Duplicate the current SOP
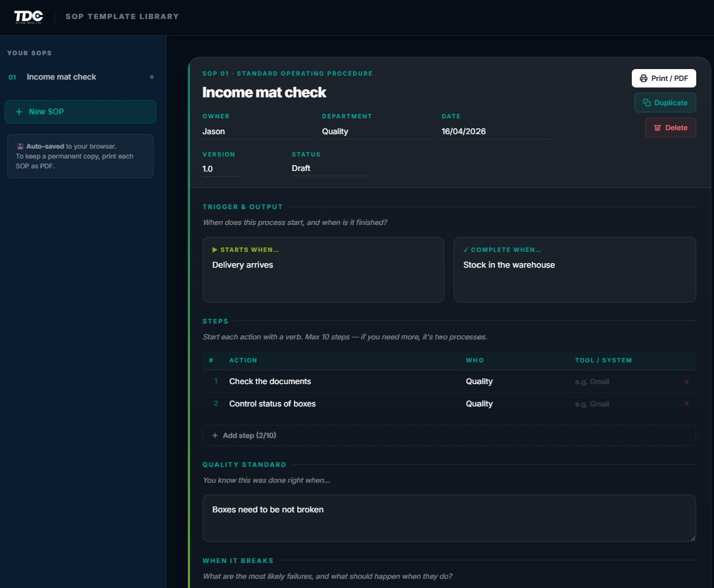This screenshot has height=588, width=714. 665,103
